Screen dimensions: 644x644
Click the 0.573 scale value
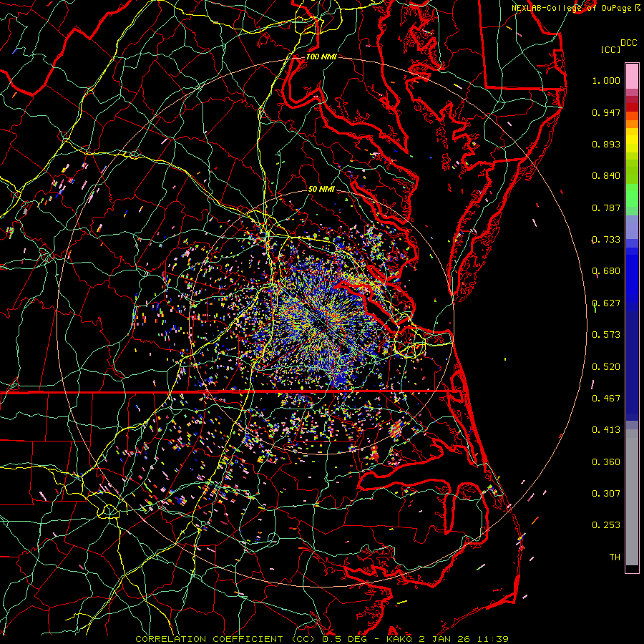606,335
